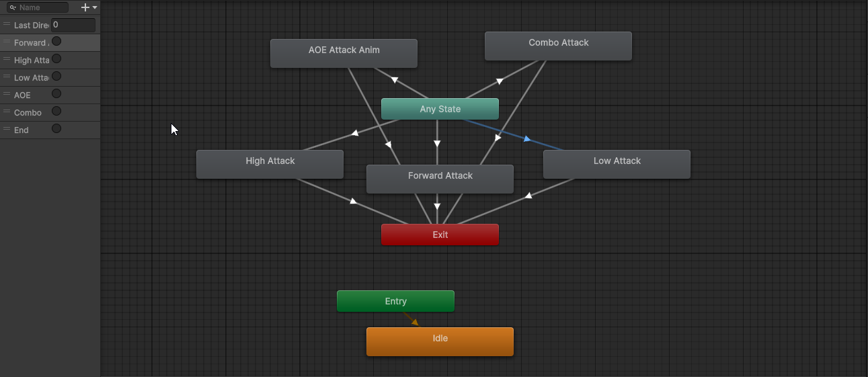Click the Any State to Combo Attack transition arrow
Screen dimensions: 868x377
500,81
